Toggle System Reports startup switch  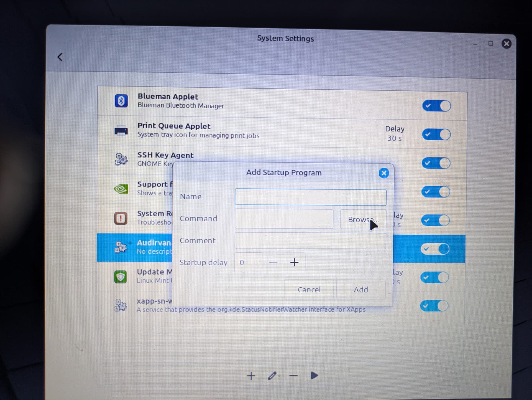436,220
